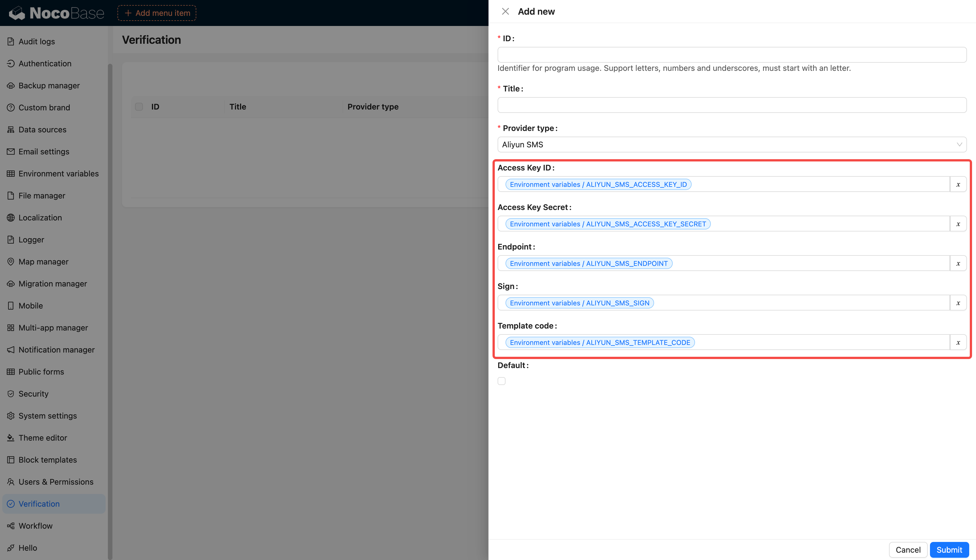
Task: Click the variable x icon beside Template code
Action: [958, 342]
